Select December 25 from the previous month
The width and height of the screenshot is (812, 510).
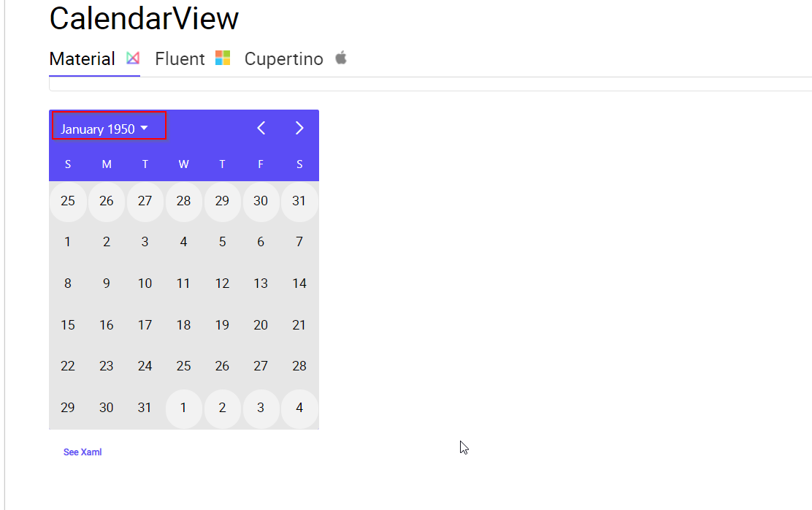(x=68, y=201)
